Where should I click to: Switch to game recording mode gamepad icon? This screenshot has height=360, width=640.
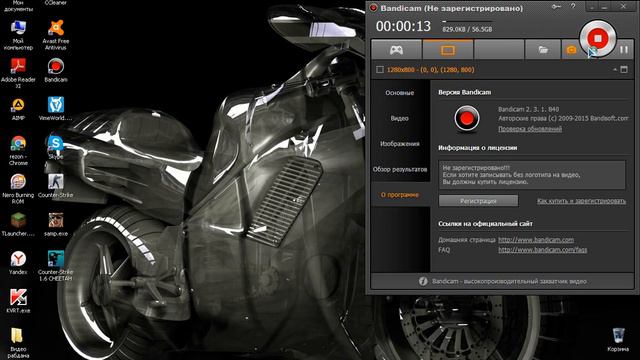coord(396,50)
